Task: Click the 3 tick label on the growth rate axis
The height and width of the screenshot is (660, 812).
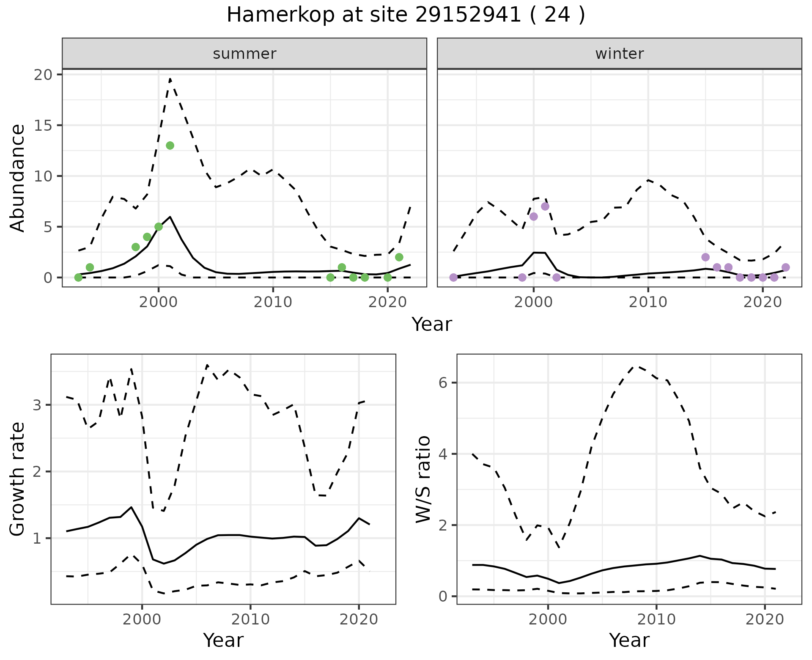Action: (x=36, y=405)
